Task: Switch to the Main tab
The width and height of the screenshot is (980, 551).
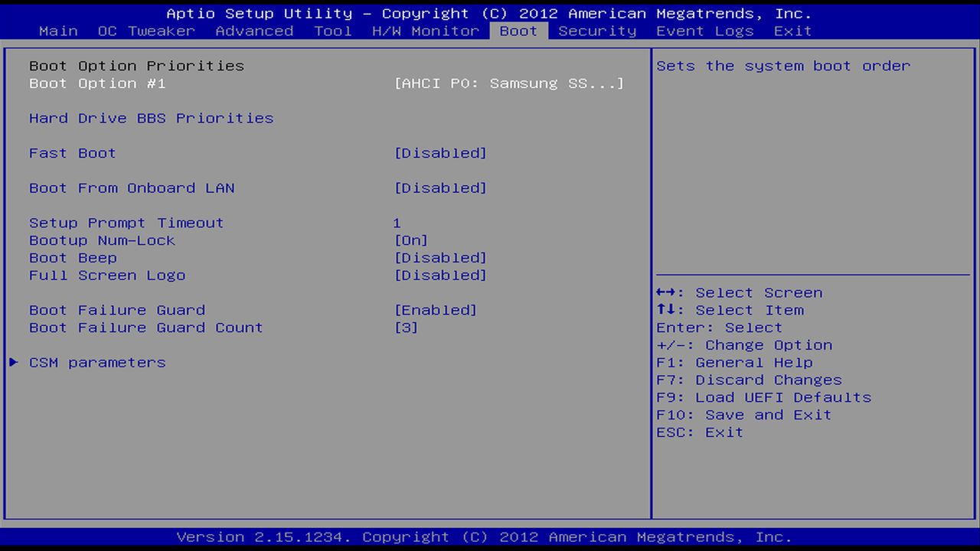Action: (x=58, y=31)
